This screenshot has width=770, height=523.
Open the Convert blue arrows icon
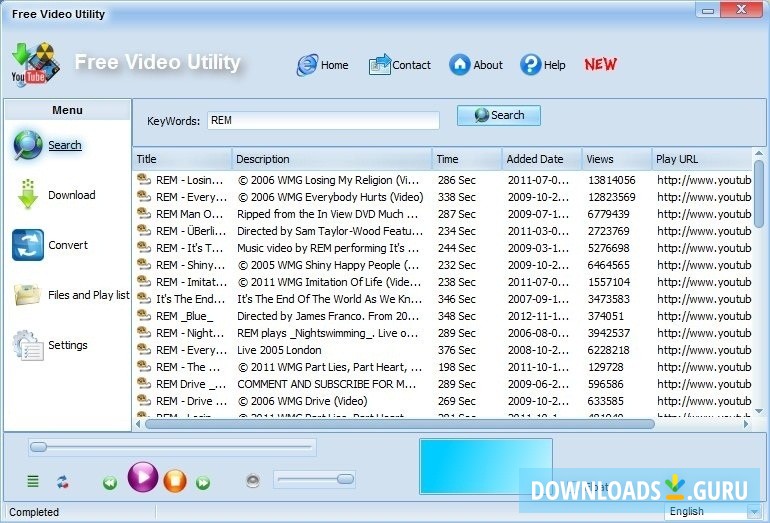pos(28,245)
